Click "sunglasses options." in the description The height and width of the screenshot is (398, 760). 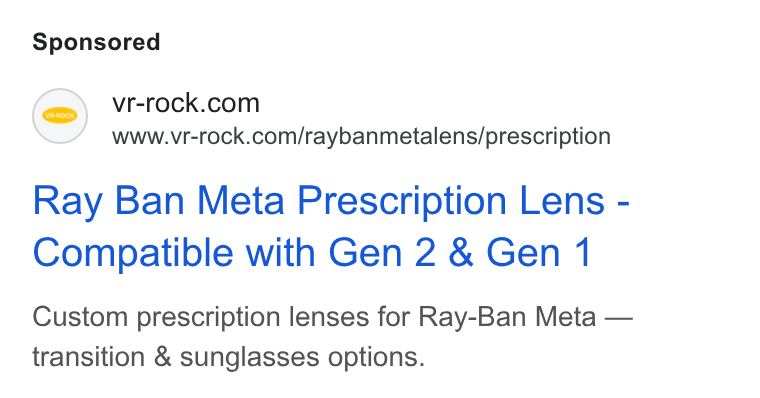point(302,358)
